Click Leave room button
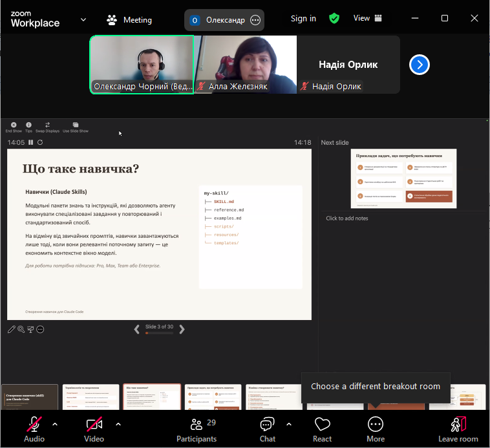 [458, 429]
